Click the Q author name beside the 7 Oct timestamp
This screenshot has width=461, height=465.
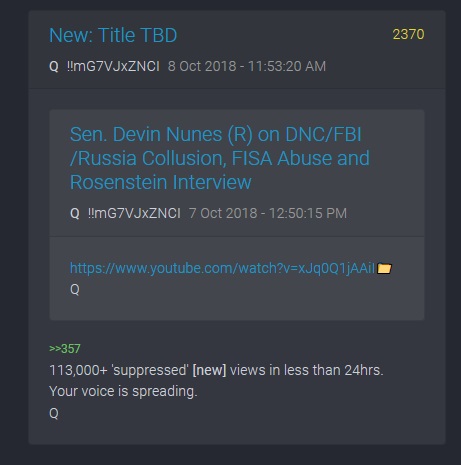[75, 213]
